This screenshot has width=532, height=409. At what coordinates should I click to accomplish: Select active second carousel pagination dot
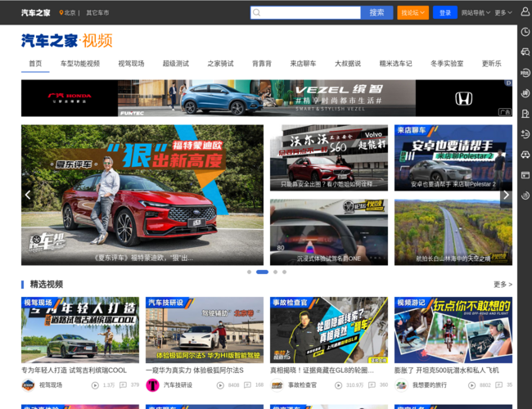click(262, 272)
